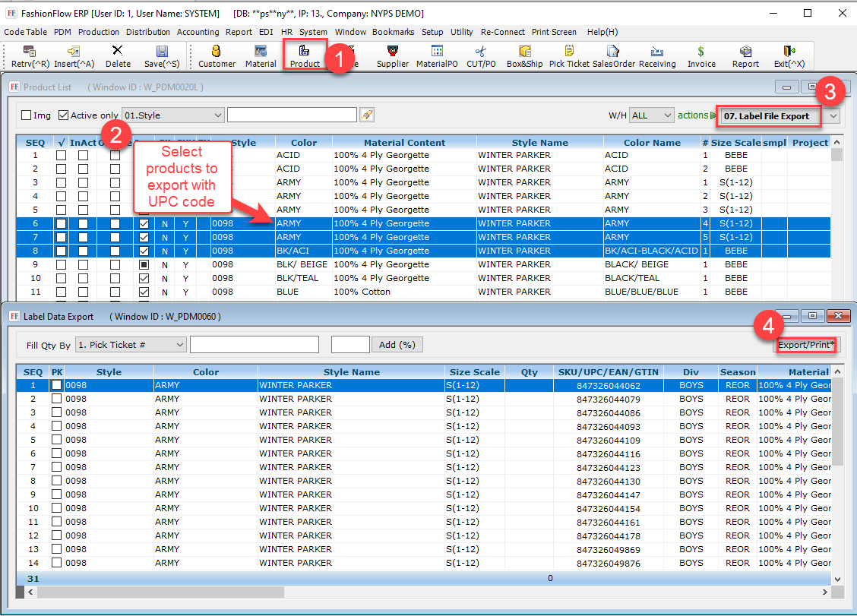Uncheck the Active only checkbox
Viewport: 857px width, 616px height.
tap(63, 115)
